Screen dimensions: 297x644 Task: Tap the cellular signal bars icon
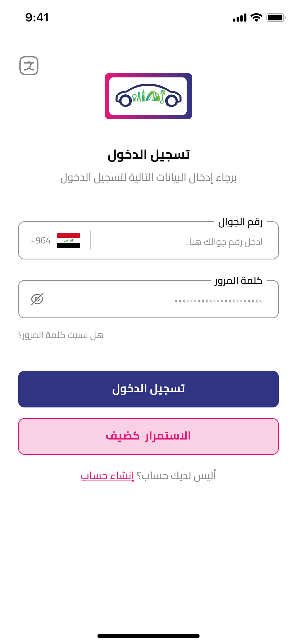239,18
